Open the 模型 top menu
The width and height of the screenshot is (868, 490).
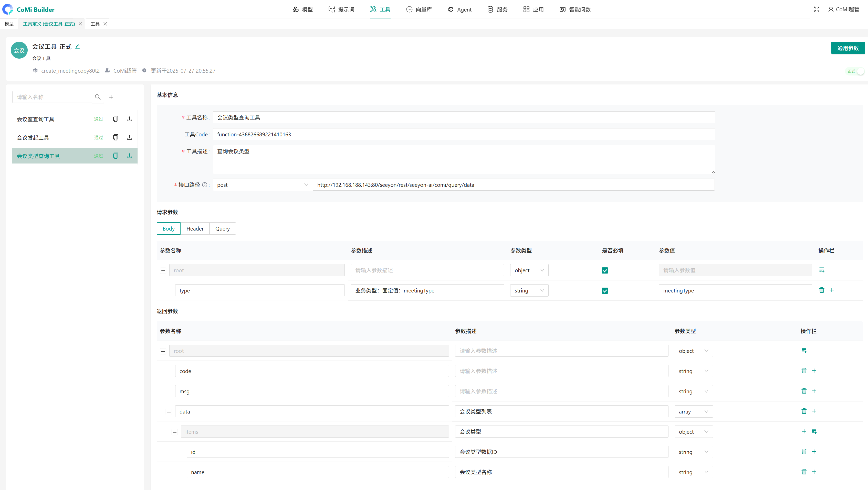click(302, 9)
